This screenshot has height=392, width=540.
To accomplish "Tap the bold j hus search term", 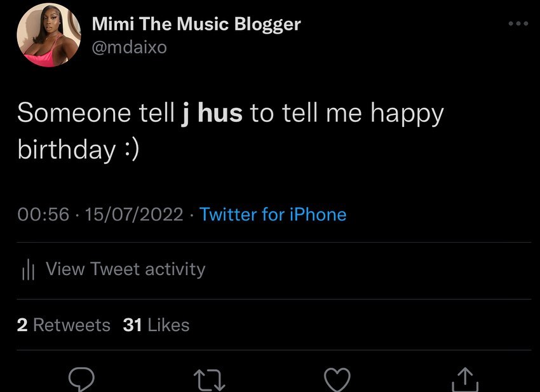I will click(212, 113).
